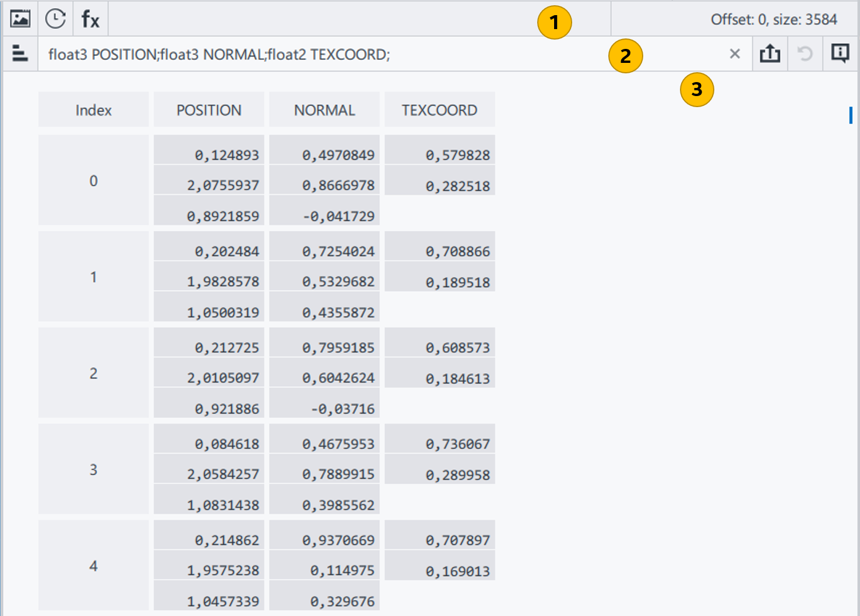The height and width of the screenshot is (616, 860).
Task: Click the TEXCOORD column header
Action: [439, 110]
